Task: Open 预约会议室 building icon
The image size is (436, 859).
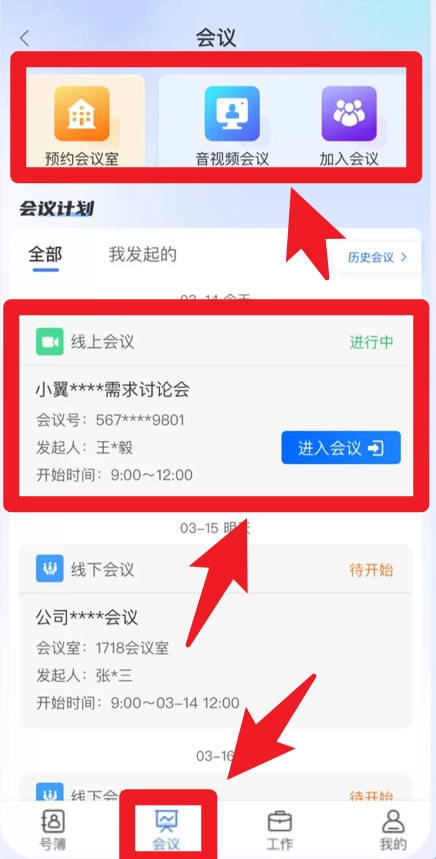Action: point(82,113)
